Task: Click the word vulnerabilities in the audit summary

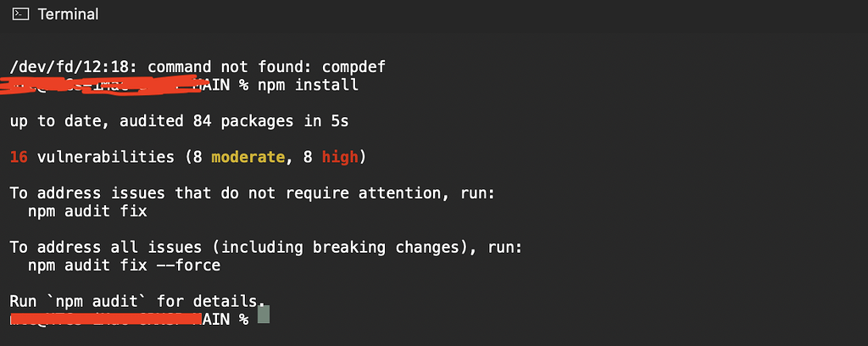Action: (106, 157)
